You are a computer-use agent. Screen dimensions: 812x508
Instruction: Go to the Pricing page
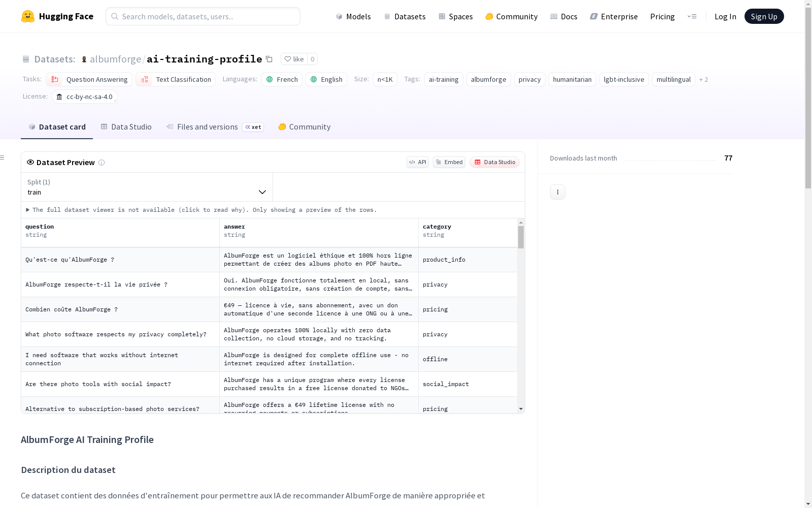tap(662, 16)
